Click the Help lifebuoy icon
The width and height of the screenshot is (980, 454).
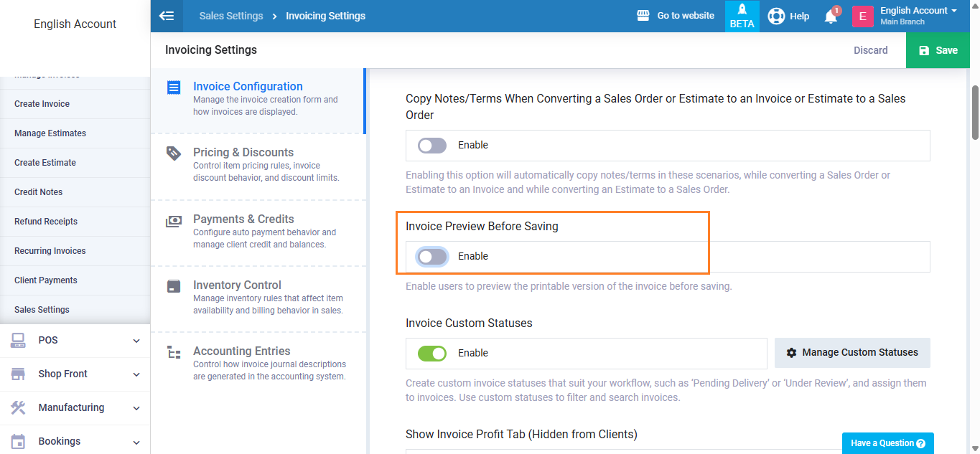coord(776,16)
